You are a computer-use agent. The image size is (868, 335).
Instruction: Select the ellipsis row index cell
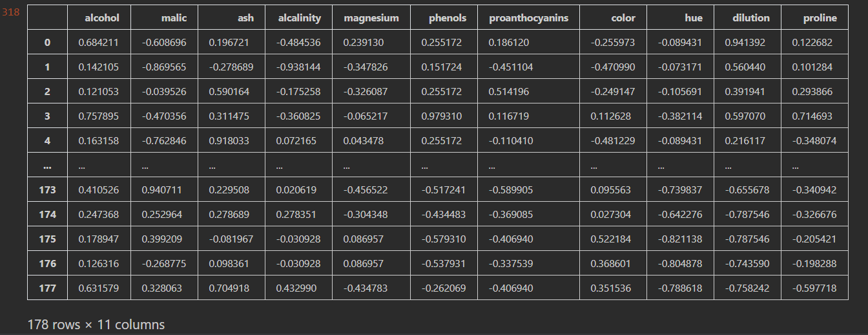pos(47,166)
